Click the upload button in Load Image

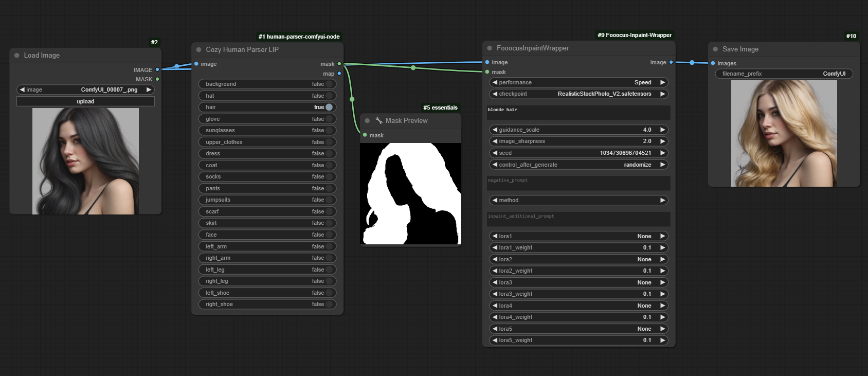(x=85, y=101)
